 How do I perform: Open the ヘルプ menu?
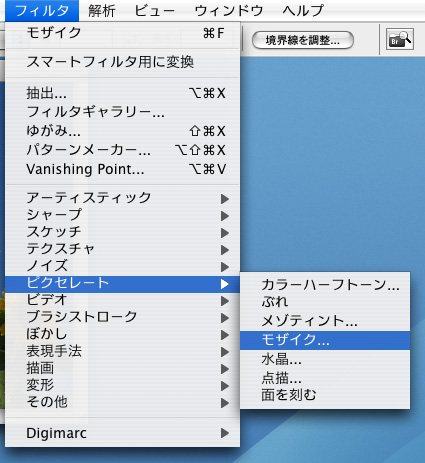(303, 11)
